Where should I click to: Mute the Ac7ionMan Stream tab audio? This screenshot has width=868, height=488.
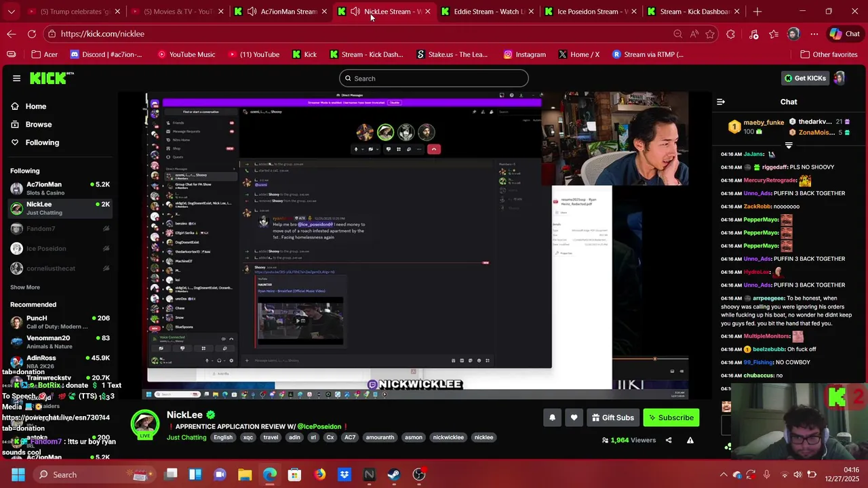click(x=252, y=12)
